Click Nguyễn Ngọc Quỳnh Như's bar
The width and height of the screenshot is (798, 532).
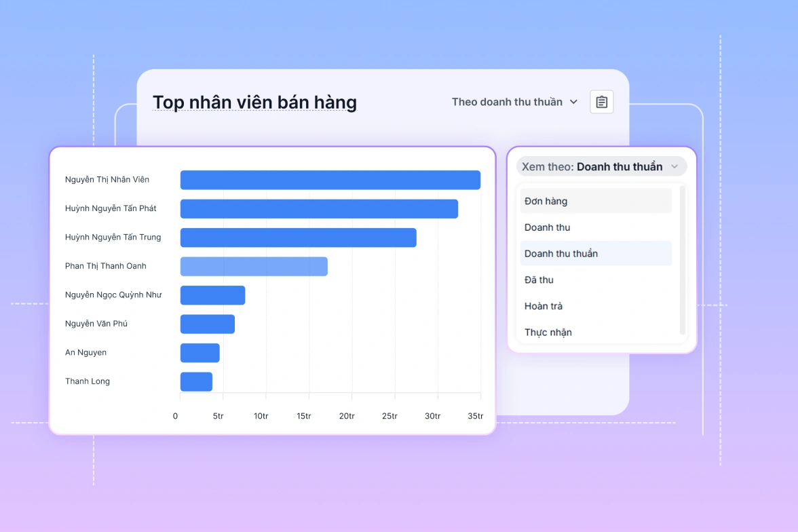212,295
